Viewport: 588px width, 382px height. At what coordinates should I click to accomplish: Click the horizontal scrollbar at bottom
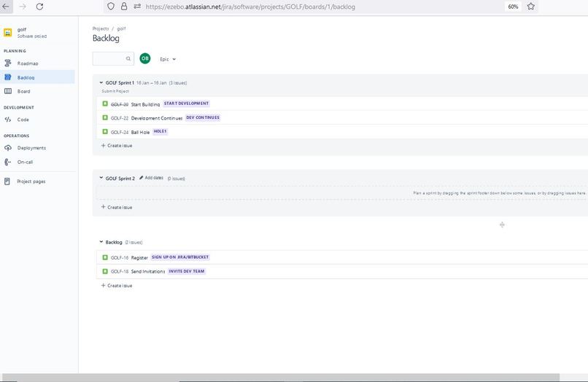pos(281,377)
